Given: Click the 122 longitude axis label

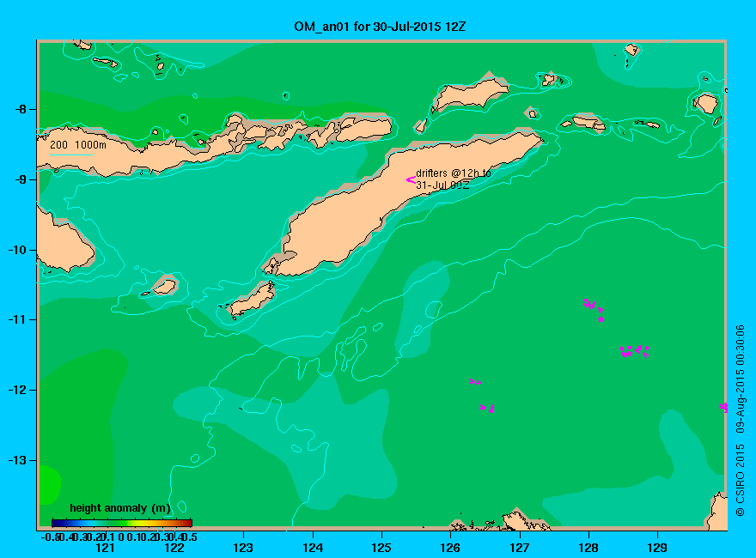Looking at the screenshot, I should [174, 548].
